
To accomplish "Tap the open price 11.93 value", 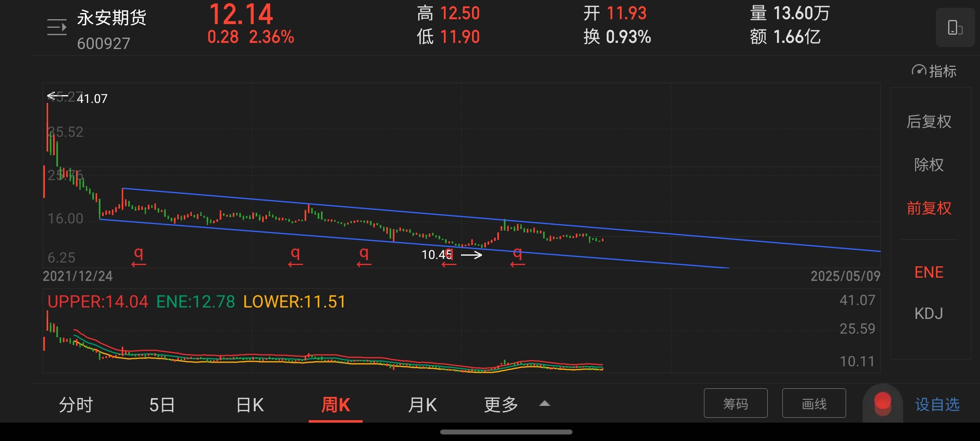I will pos(626,13).
